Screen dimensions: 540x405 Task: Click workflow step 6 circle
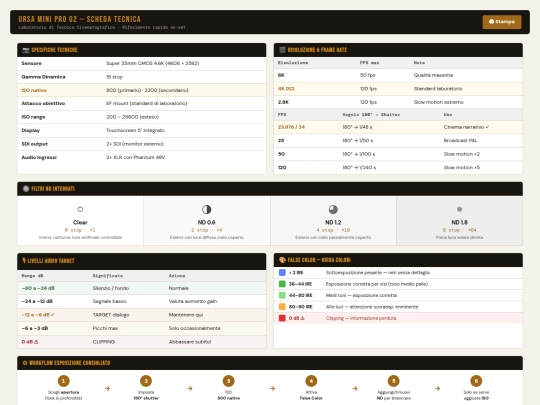476,381
